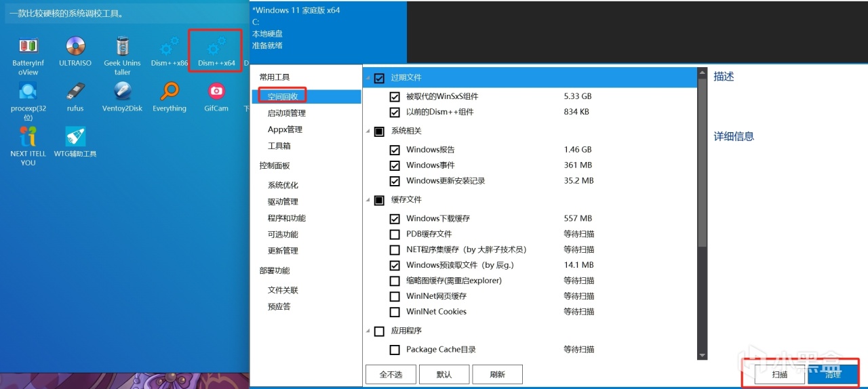Uncheck Windows事件 checkbox

(395, 165)
